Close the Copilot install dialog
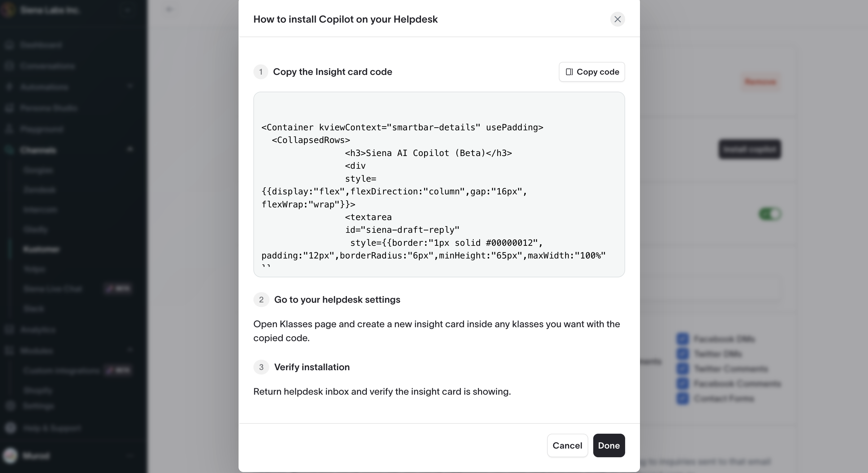Image resolution: width=868 pixels, height=473 pixels. coord(617,19)
